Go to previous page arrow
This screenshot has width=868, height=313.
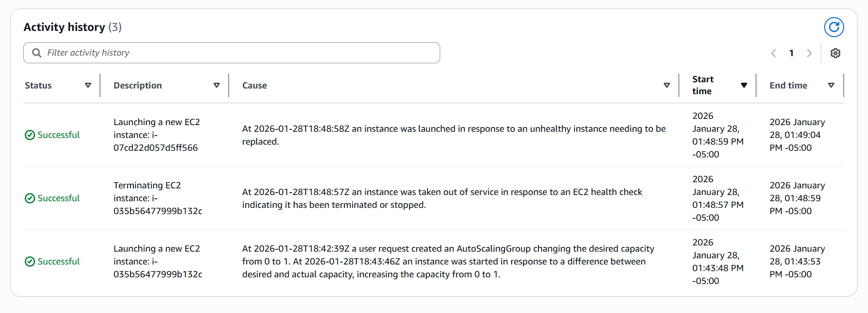tap(774, 53)
